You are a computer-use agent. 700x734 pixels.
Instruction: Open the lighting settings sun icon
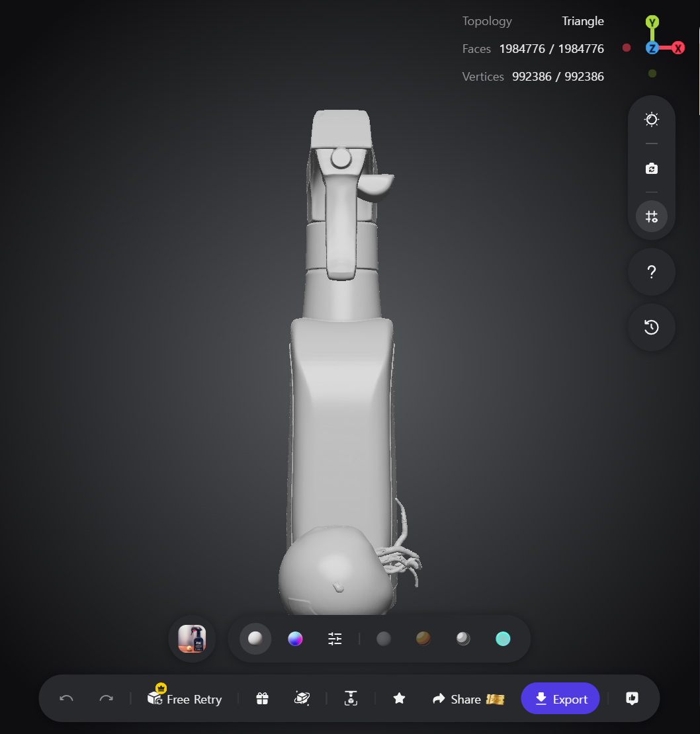click(652, 120)
